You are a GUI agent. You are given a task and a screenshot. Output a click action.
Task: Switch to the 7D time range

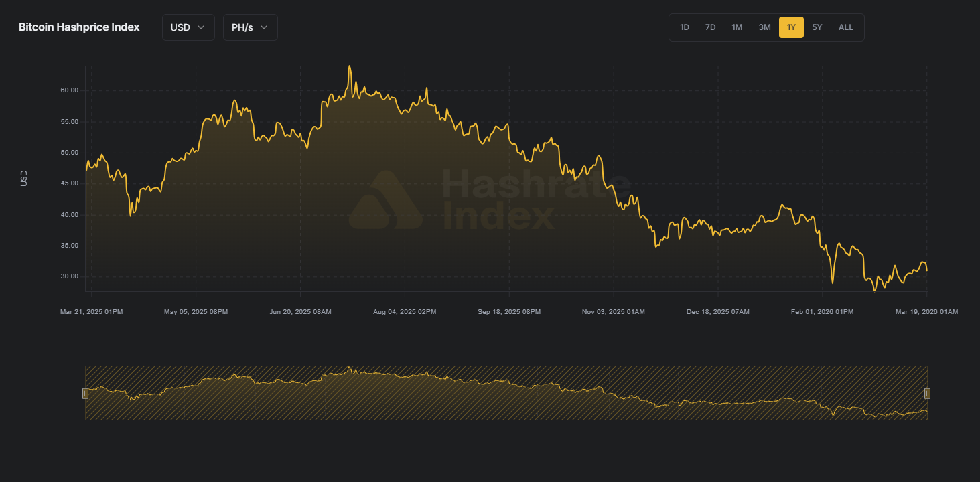point(710,27)
